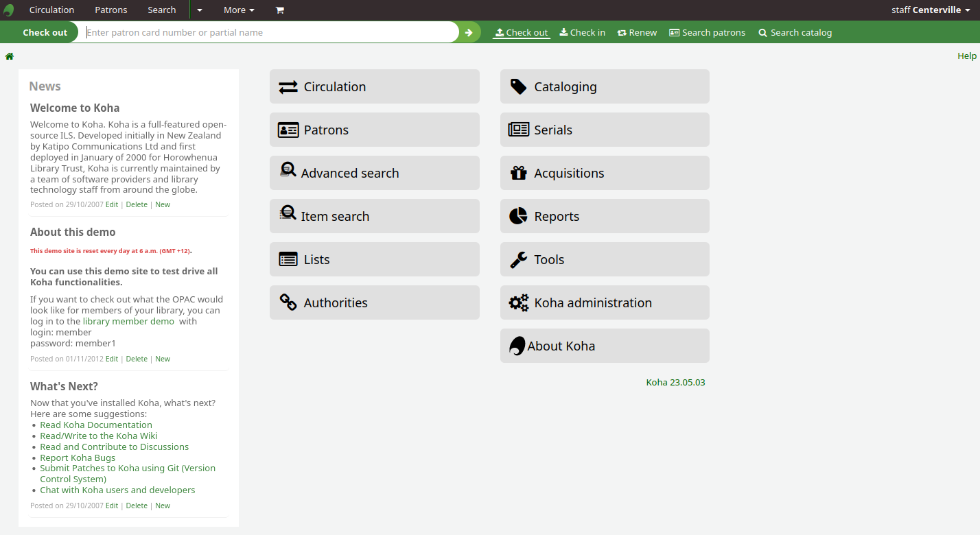980x535 pixels.
Task: Delete the What's Next? news item
Action: click(x=137, y=506)
